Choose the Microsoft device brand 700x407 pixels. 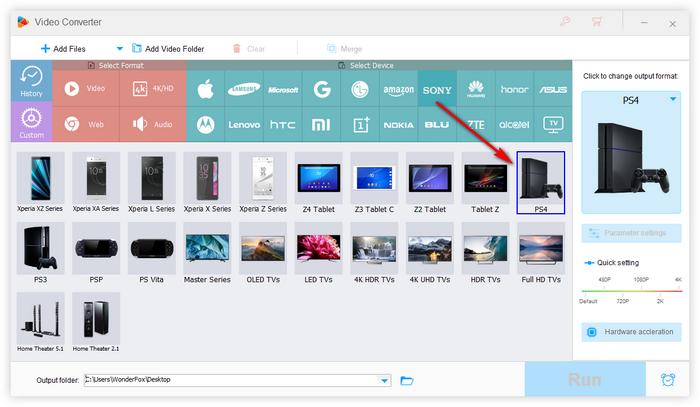pos(283,89)
